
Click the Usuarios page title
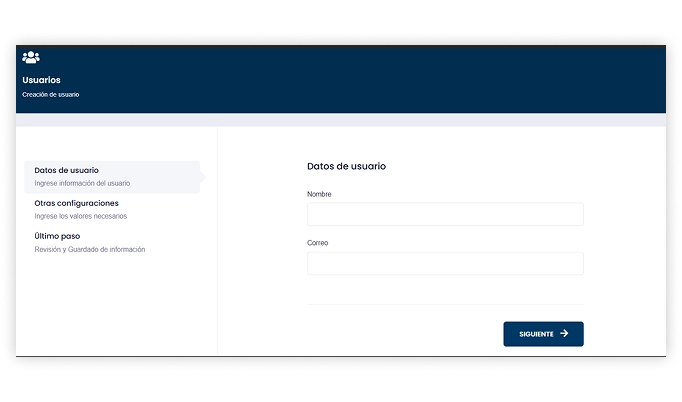coord(41,79)
